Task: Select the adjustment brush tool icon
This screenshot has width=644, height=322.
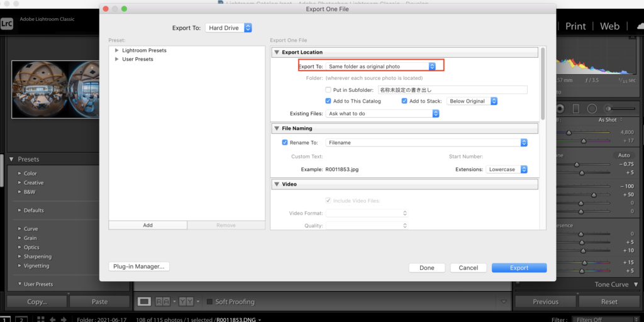Action: (x=621, y=108)
